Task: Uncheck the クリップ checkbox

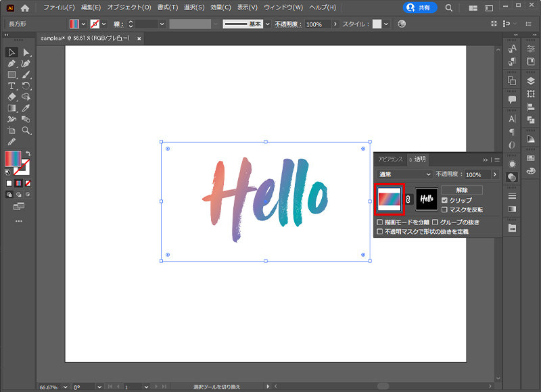Action: click(x=444, y=199)
